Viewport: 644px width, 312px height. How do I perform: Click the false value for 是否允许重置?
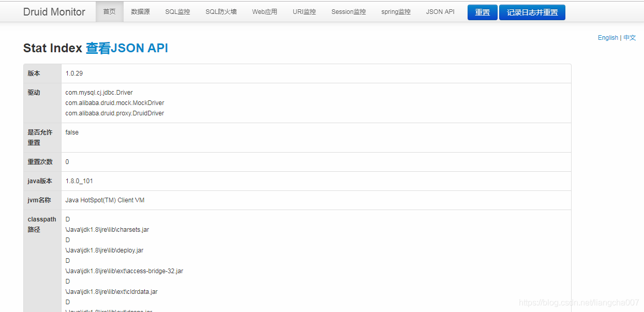72,132
